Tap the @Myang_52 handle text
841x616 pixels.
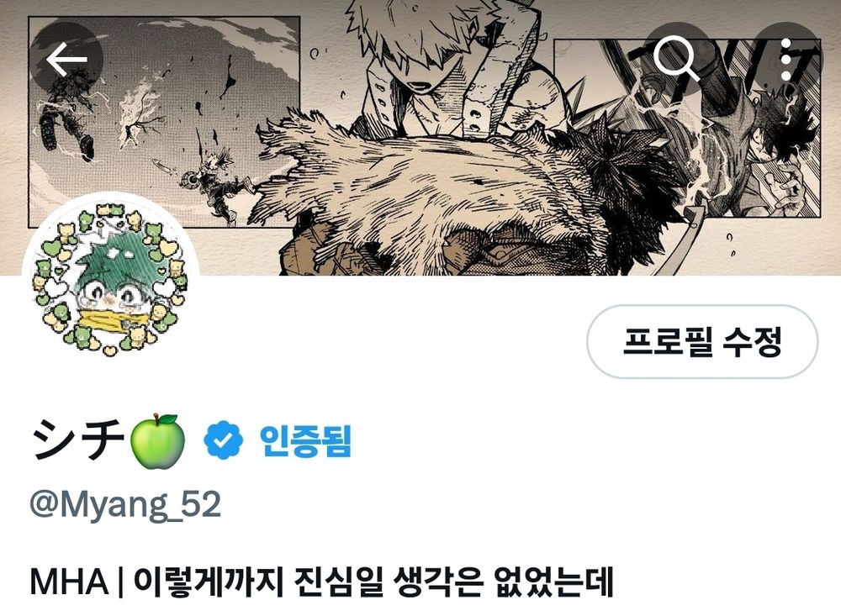pyautogui.click(x=125, y=504)
